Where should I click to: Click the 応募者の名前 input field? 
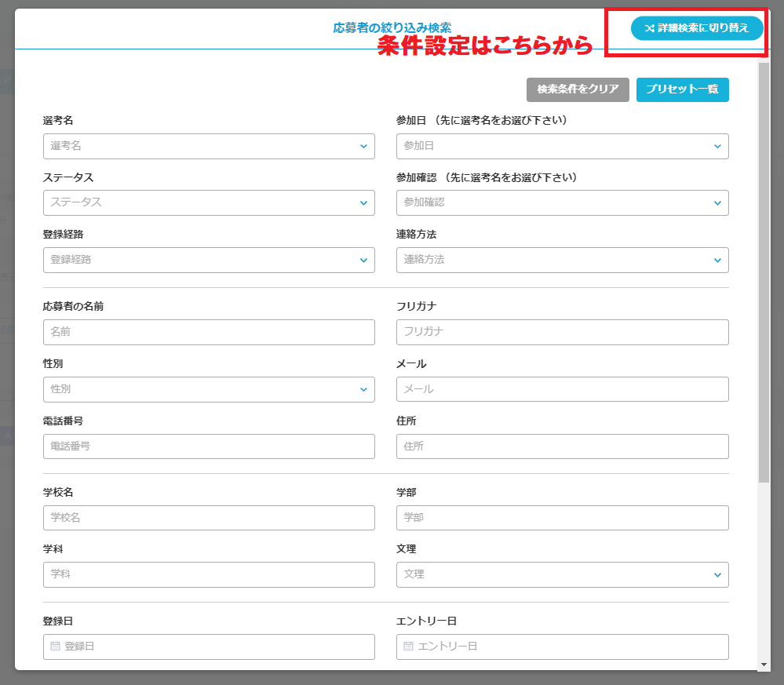[209, 332]
